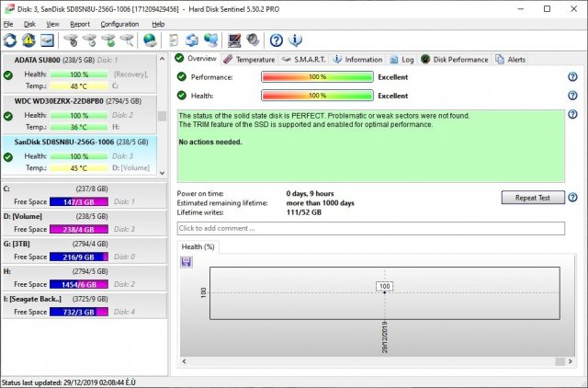Click the speaker icon in the toolbar
The height and width of the screenshot is (388, 588).
coord(252,40)
